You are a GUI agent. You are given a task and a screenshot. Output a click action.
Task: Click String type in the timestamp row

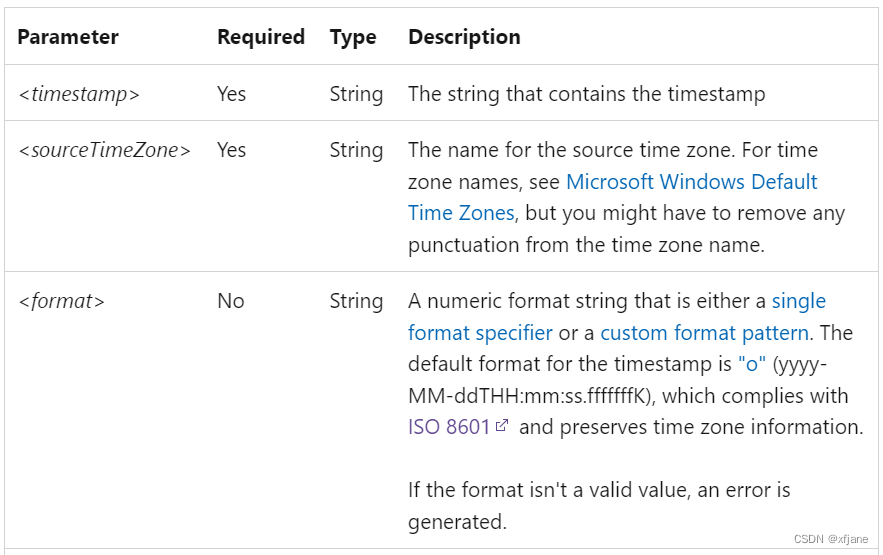(356, 94)
